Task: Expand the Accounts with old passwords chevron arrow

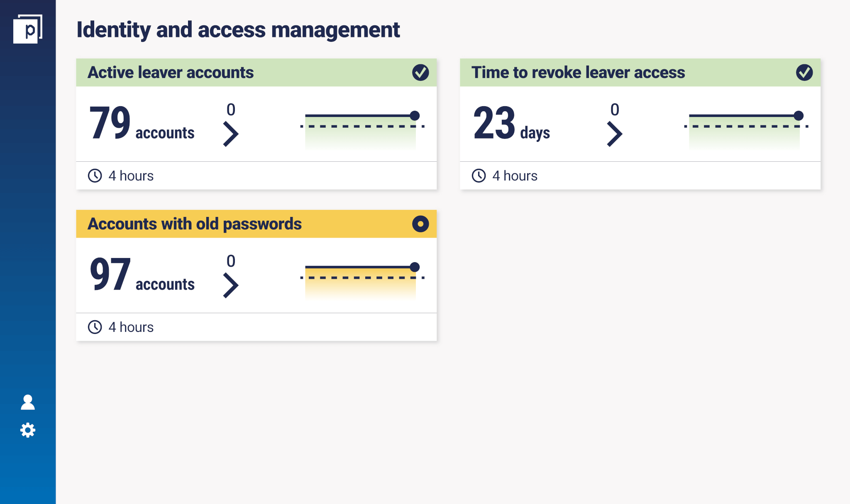Action: 230,280
